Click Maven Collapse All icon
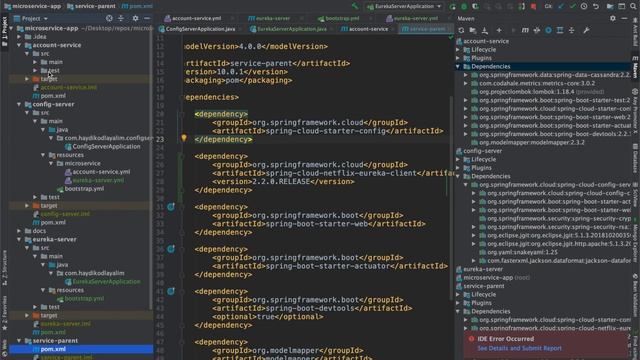Image resolution: width=640 pixels, height=360 pixels. 571,30
